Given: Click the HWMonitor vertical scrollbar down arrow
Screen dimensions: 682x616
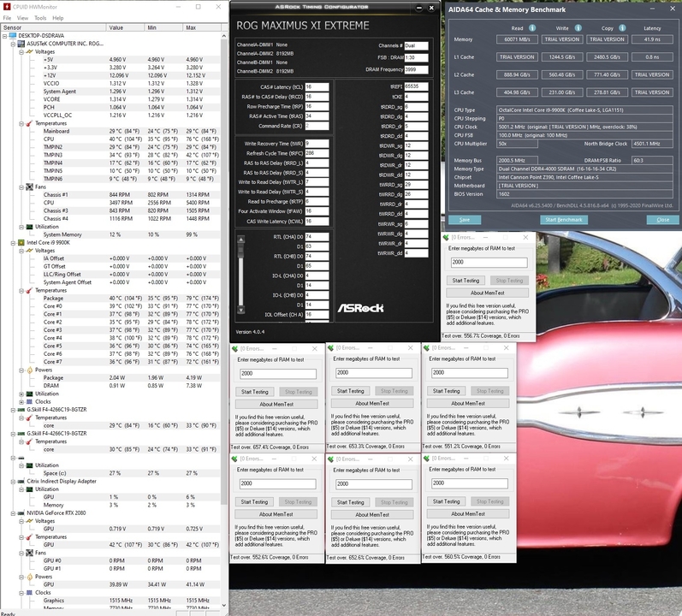Looking at the screenshot, I should coord(224,605).
